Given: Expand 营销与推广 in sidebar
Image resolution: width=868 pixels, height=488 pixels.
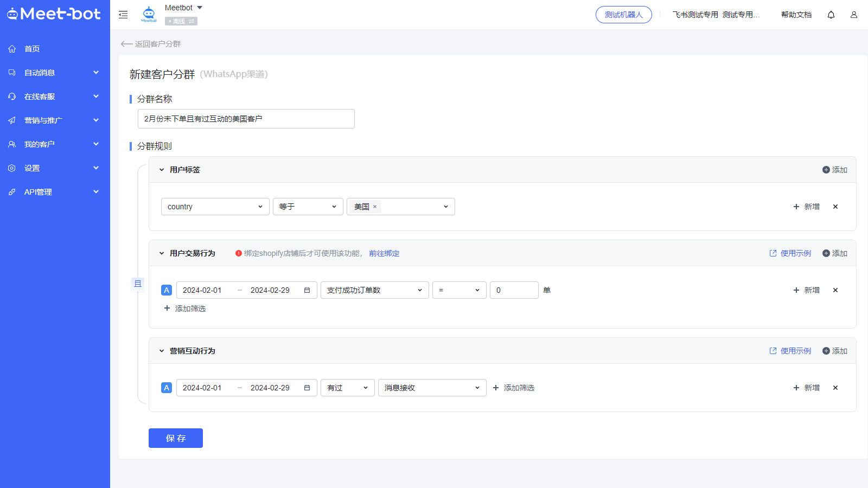Looking at the screenshot, I should (54, 120).
